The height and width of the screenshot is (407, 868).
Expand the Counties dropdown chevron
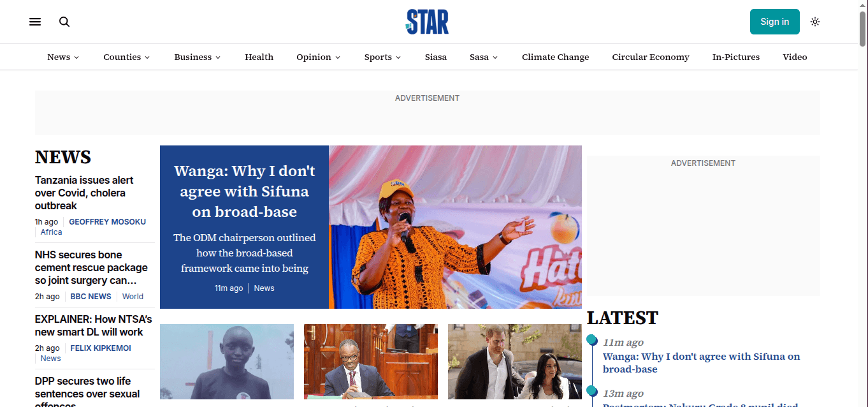147,57
